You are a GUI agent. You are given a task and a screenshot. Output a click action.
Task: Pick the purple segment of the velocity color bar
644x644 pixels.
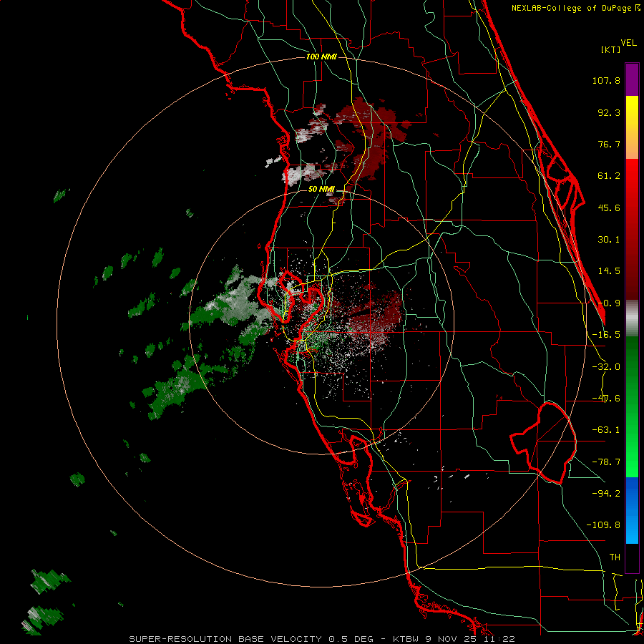(x=632, y=79)
